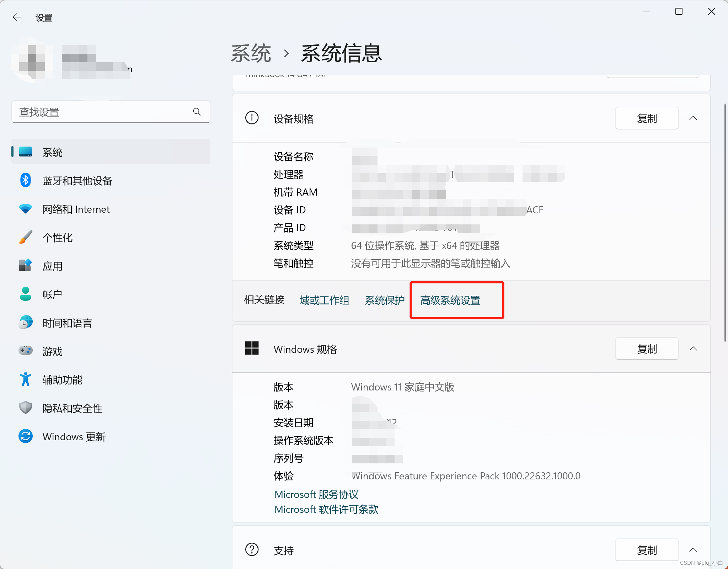Click the 机带 RAM label

(x=295, y=192)
